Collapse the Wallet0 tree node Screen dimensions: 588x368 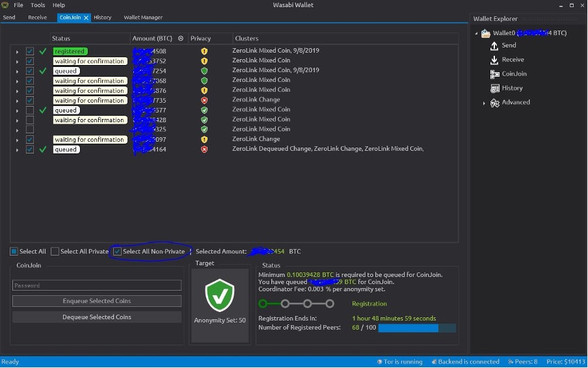coord(476,33)
